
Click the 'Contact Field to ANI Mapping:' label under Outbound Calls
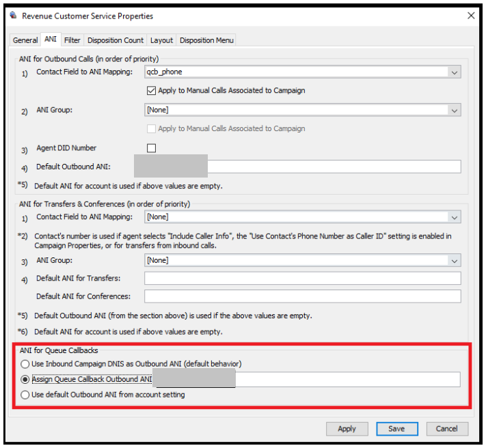tap(84, 72)
